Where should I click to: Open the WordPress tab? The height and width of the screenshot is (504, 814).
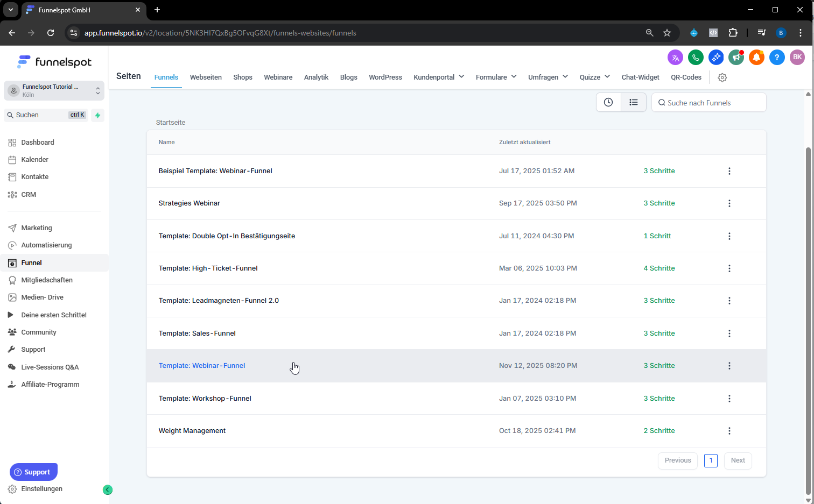click(385, 77)
